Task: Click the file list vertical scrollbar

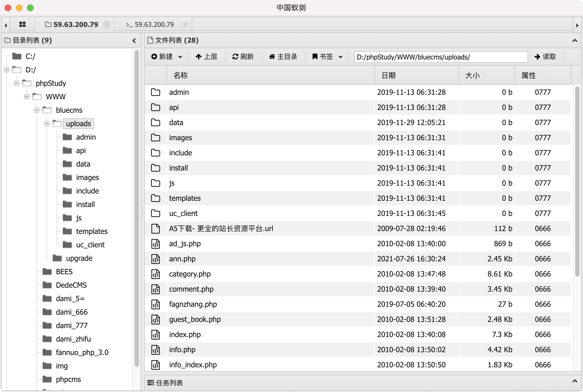Action: (x=577, y=181)
